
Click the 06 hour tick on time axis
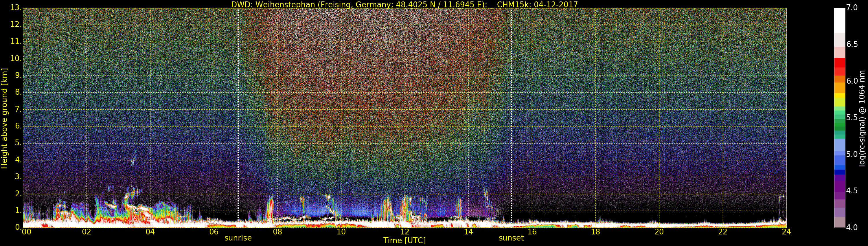pos(214,232)
